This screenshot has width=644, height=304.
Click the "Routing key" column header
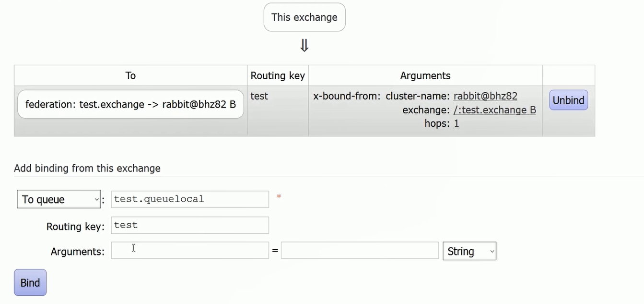pos(278,75)
